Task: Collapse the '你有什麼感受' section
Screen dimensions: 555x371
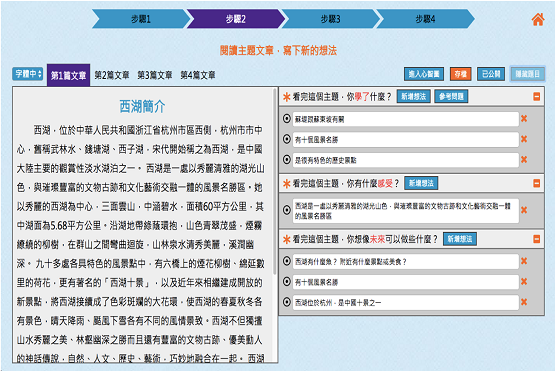Action: click(x=537, y=183)
